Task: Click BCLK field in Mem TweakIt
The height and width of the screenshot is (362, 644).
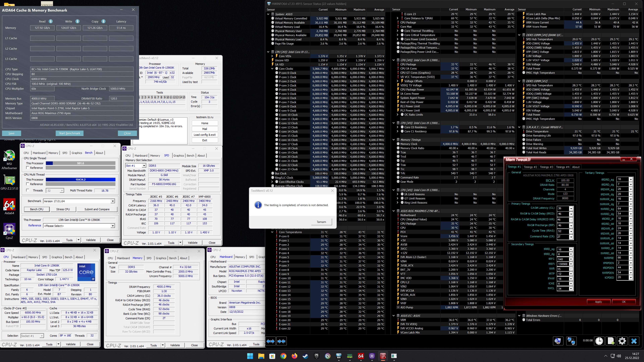Action: tap(565, 180)
